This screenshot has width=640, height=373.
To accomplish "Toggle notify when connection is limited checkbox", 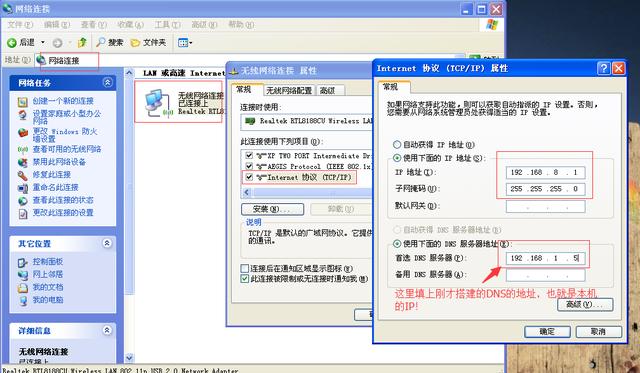I will pyautogui.click(x=244, y=279).
